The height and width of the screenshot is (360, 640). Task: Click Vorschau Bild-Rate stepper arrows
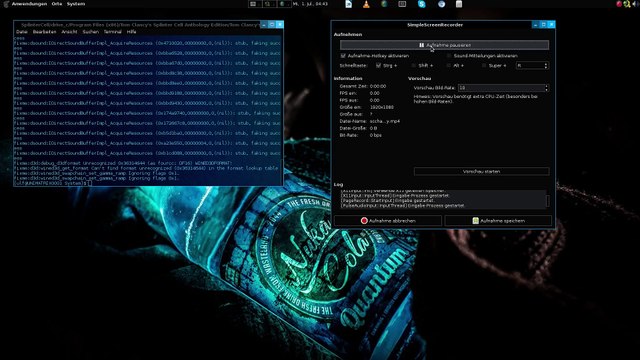pyautogui.click(x=547, y=88)
